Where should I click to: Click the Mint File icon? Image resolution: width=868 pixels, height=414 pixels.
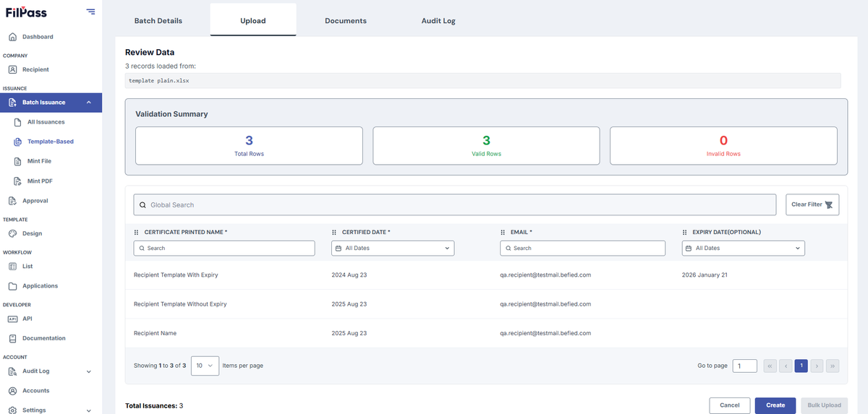[18, 161]
